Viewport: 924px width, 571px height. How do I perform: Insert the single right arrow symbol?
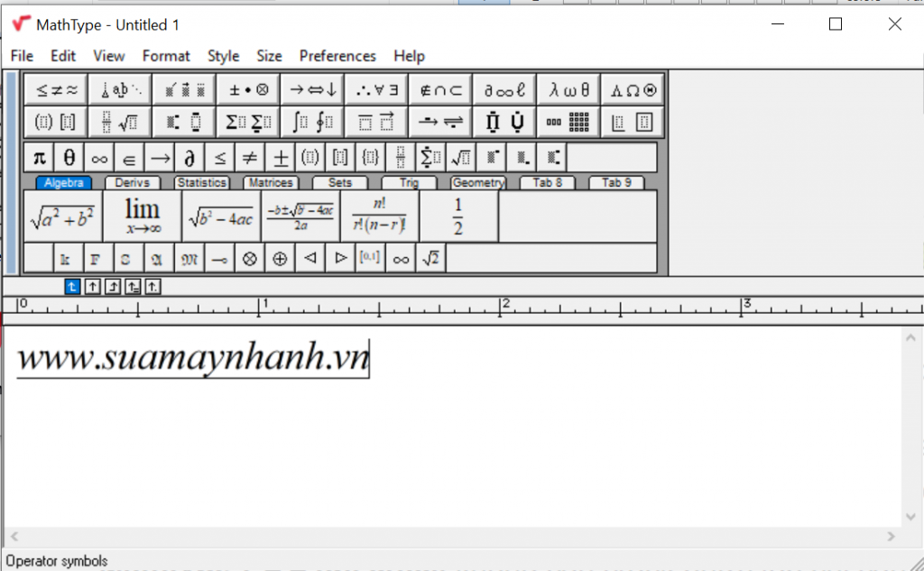(160, 157)
